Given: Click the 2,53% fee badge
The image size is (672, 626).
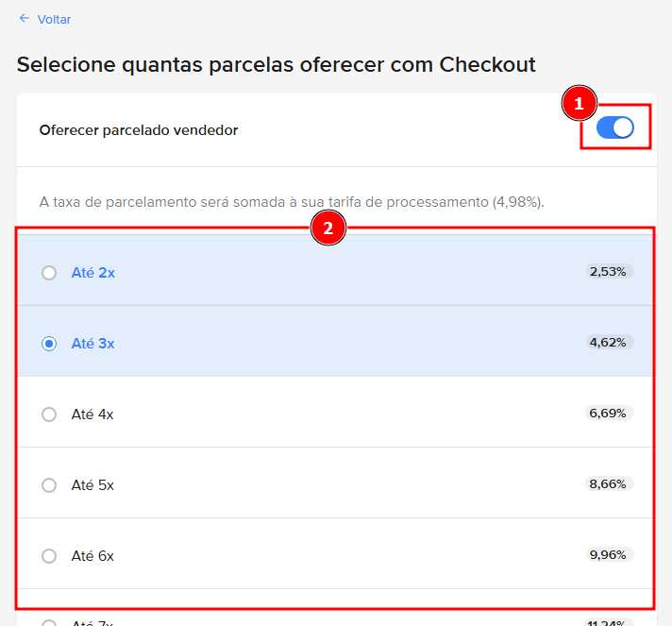Looking at the screenshot, I should tap(608, 272).
